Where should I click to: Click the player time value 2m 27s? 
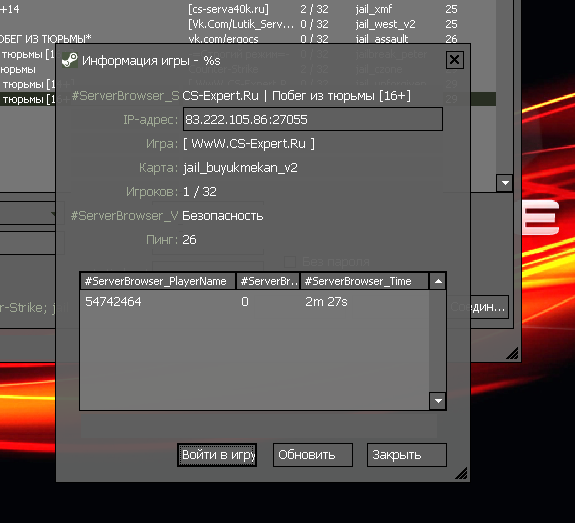(x=326, y=302)
